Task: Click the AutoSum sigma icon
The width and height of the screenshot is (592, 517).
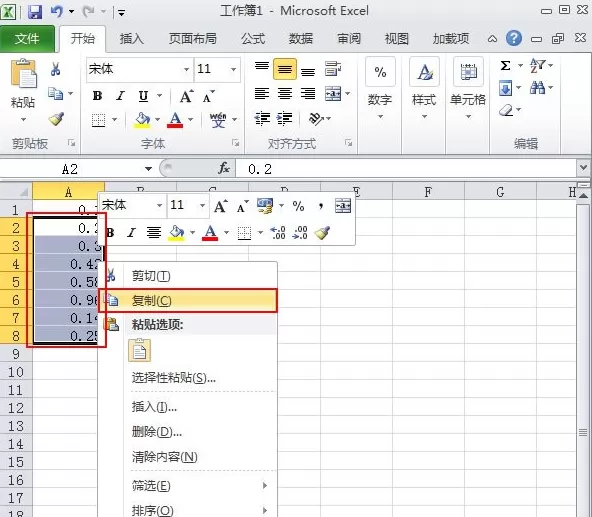Action: [x=505, y=66]
